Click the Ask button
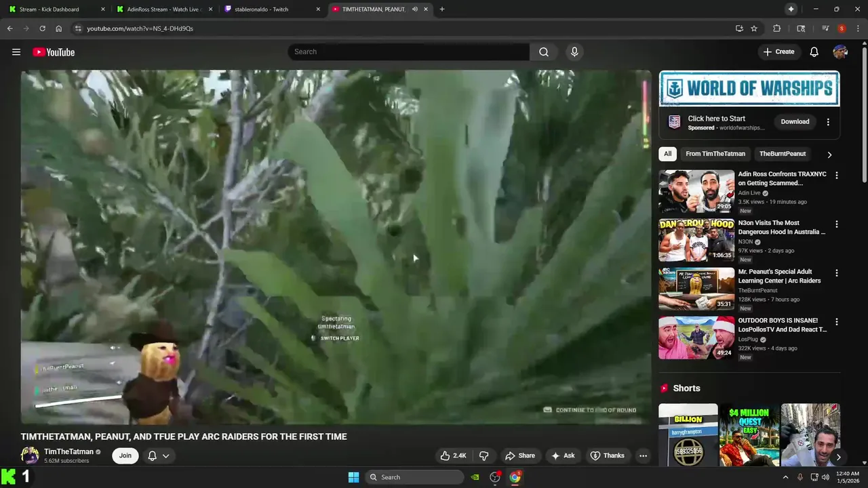The image size is (868, 488). [563, 455]
